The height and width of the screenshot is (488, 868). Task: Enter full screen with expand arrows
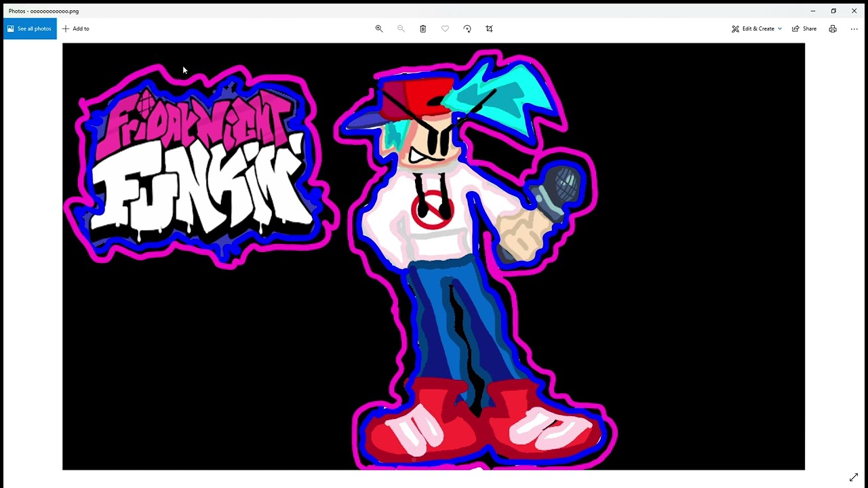(854, 478)
